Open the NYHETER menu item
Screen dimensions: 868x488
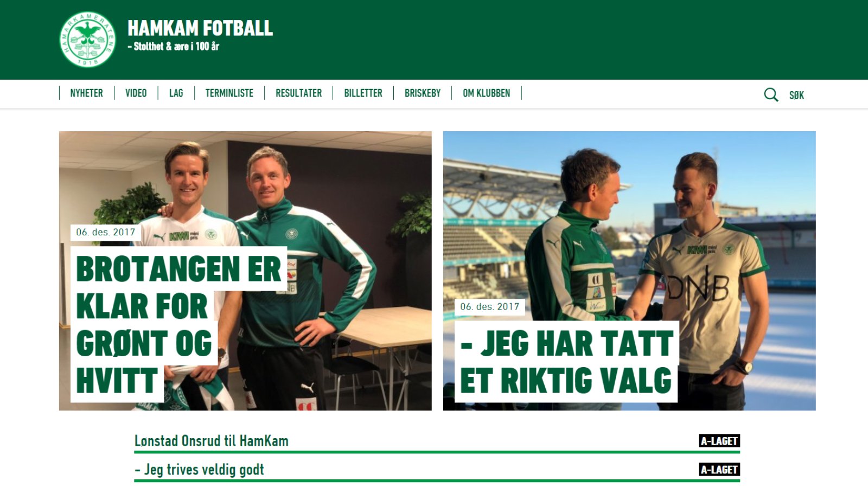pyautogui.click(x=86, y=93)
